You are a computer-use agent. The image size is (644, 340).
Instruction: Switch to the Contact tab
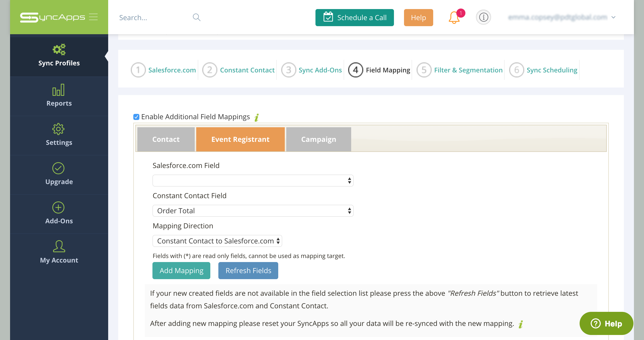click(x=166, y=139)
